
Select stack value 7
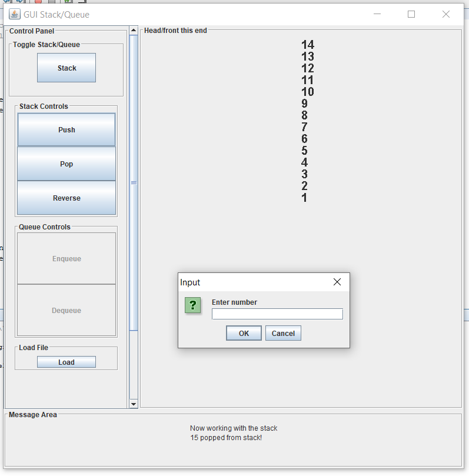[x=304, y=127]
